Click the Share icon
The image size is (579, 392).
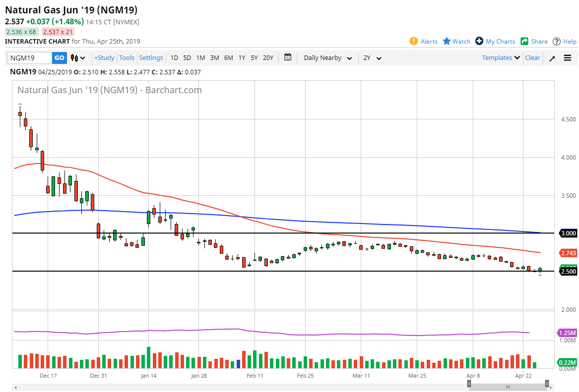coord(524,41)
